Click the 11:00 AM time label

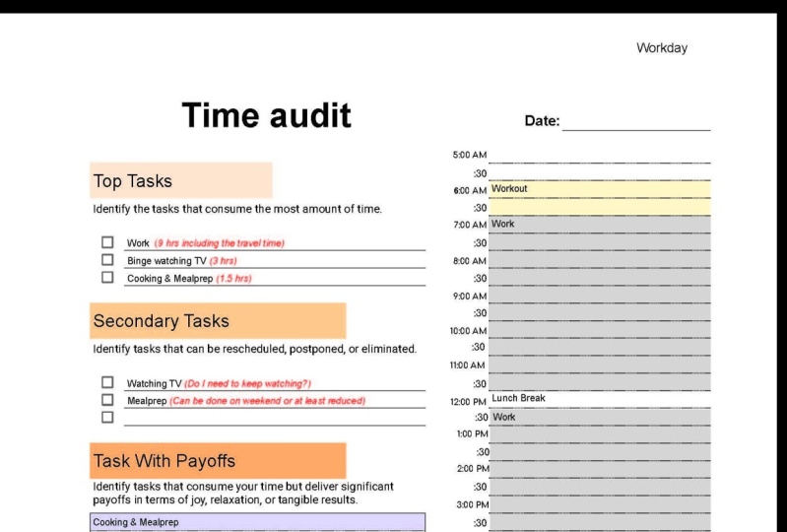pos(467,366)
